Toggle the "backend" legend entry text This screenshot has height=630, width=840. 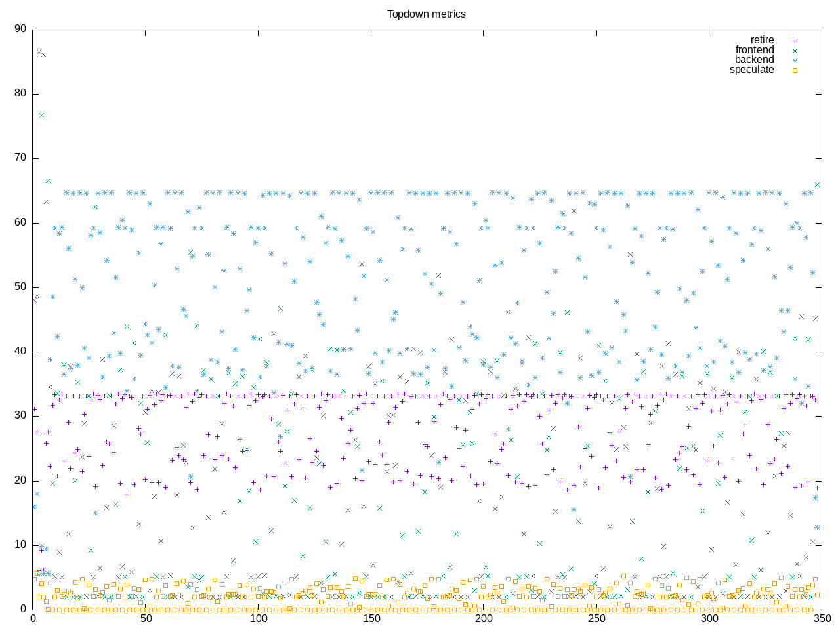click(754, 60)
